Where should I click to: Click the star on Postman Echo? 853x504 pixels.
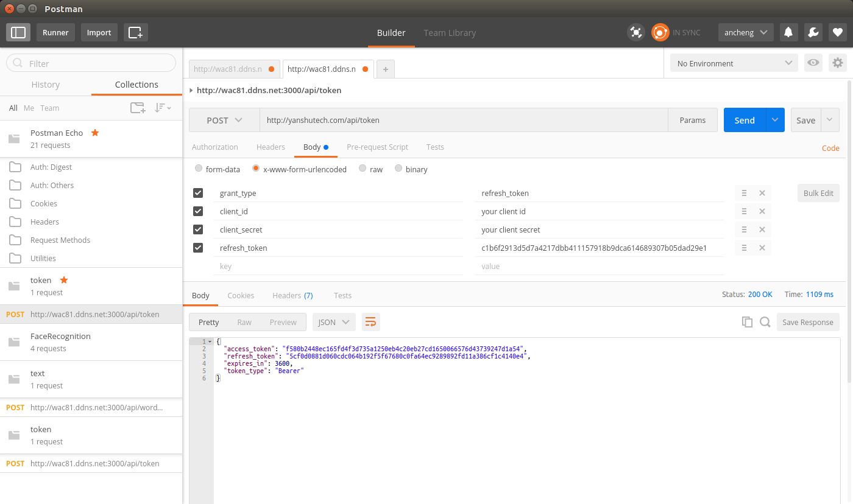click(95, 133)
